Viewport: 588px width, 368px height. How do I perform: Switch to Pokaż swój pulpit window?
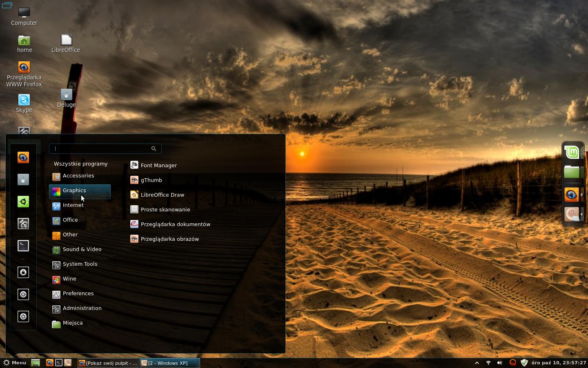click(x=108, y=363)
